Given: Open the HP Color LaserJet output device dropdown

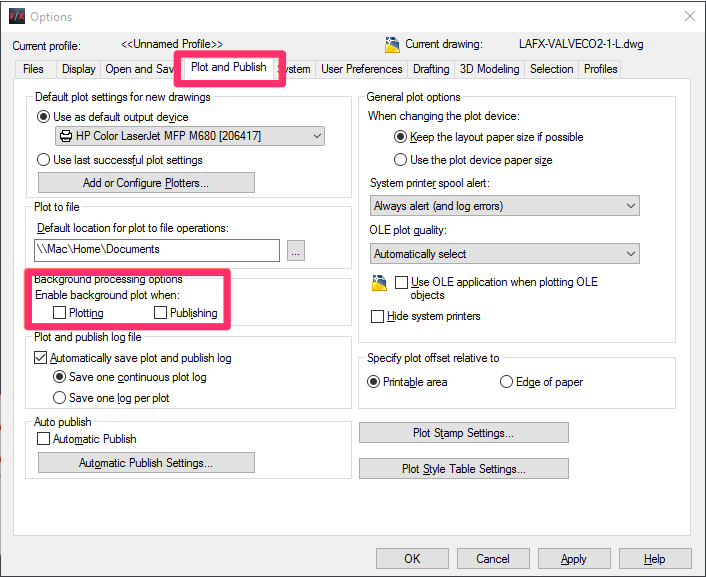Looking at the screenshot, I should click(x=190, y=136).
